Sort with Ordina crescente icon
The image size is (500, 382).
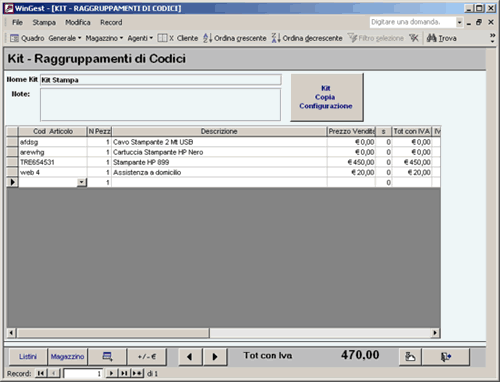coord(207,38)
